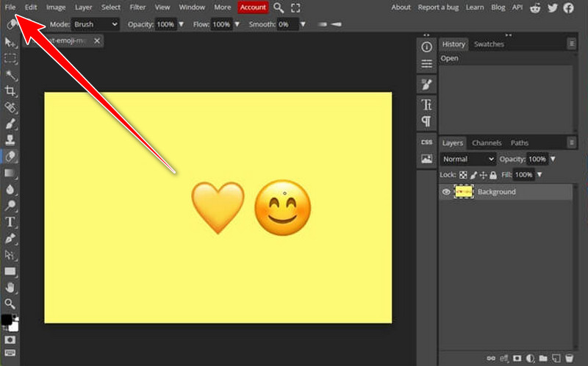Open the CSS side panel
588x366 pixels.
tap(426, 142)
